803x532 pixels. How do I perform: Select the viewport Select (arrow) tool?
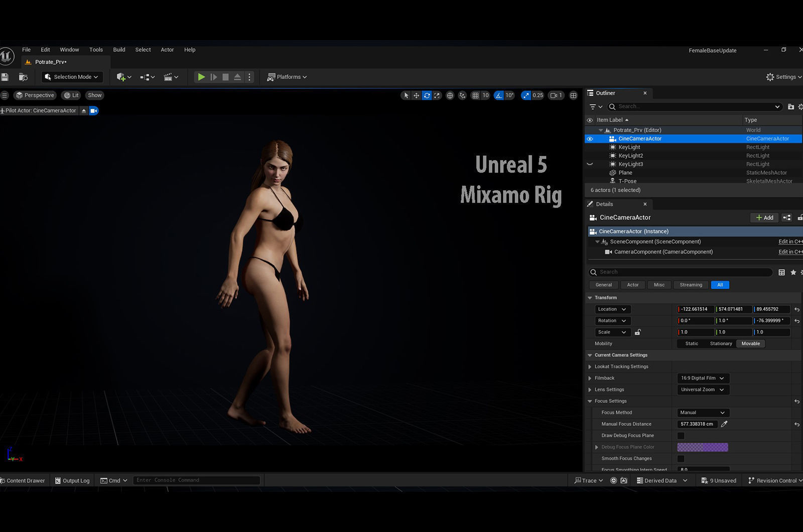click(406, 95)
